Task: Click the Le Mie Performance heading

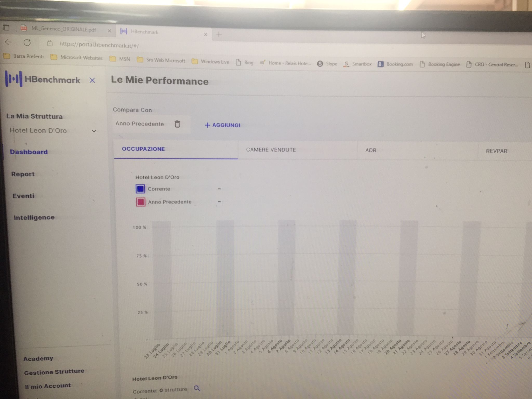Action: (160, 81)
